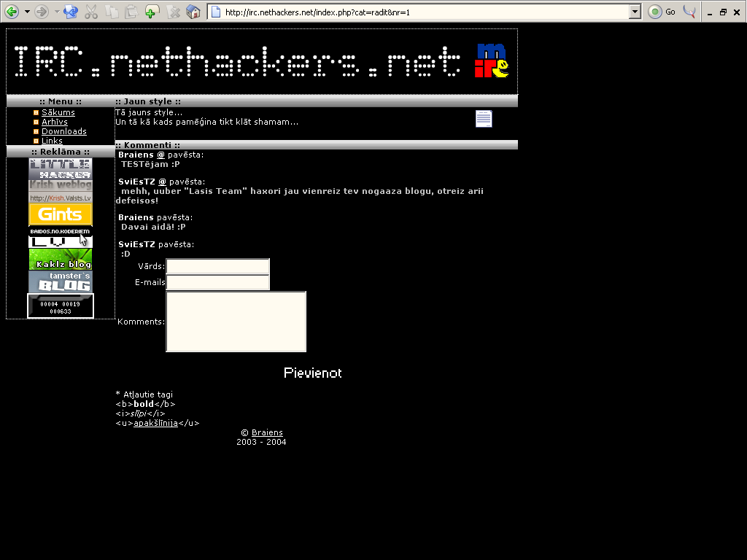Submit the comment with Pievienot
This screenshot has width=747, height=560.
(x=312, y=373)
